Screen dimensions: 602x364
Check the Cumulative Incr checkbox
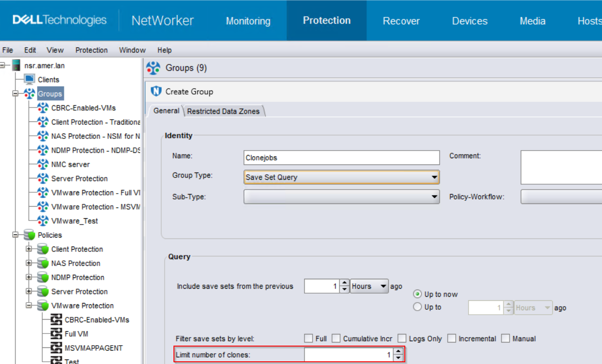[336, 338]
